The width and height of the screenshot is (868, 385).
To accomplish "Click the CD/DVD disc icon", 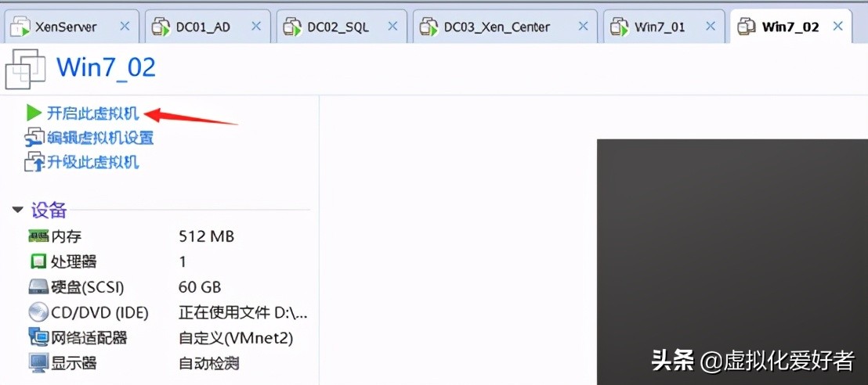I will (38, 312).
